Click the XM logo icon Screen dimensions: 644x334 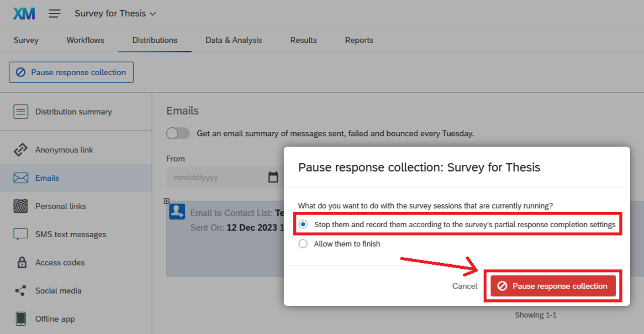click(x=24, y=14)
